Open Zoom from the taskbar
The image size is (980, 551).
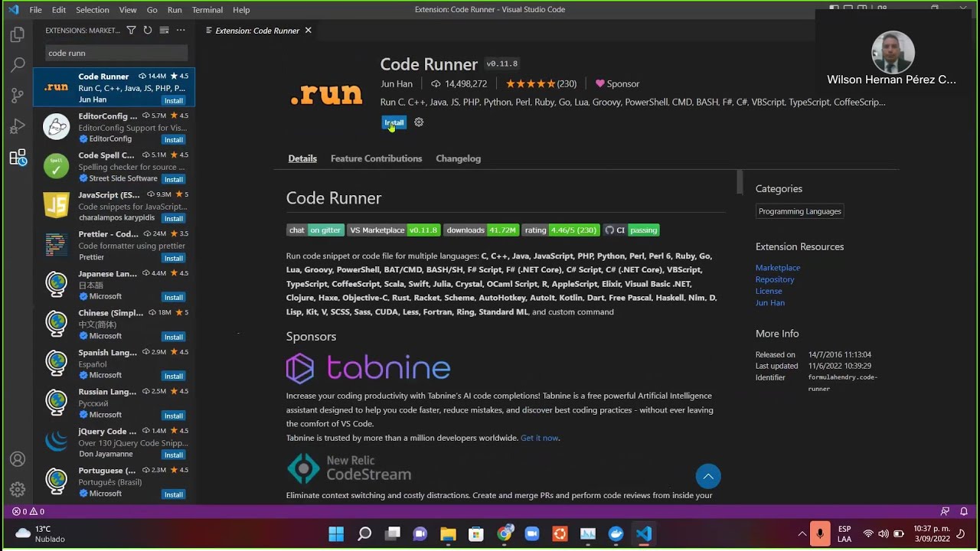point(532,533)
